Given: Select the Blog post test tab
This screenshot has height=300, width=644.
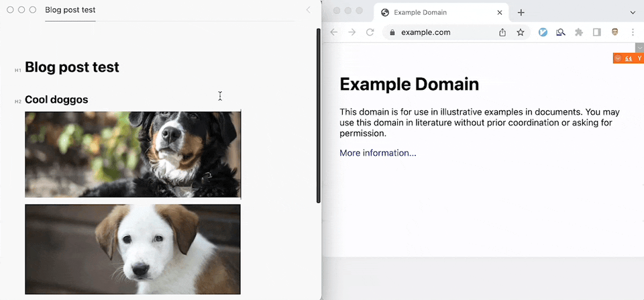Looking at the screenshot, I should (x=70, y=10).
